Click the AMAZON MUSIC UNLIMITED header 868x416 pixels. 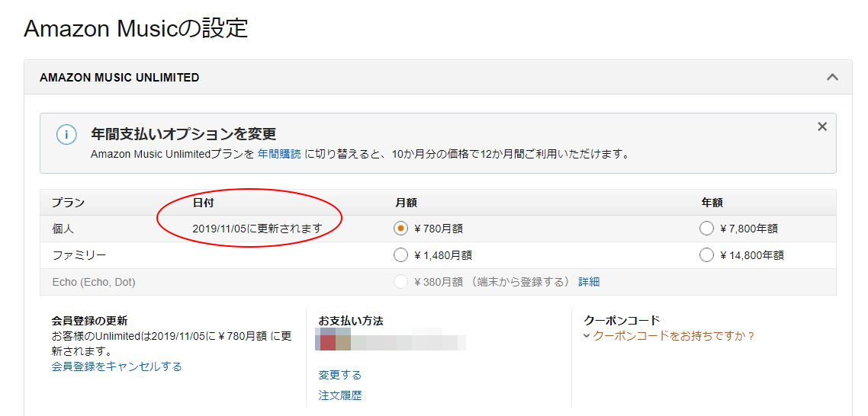pyautogui.click(x=120, y=78)
